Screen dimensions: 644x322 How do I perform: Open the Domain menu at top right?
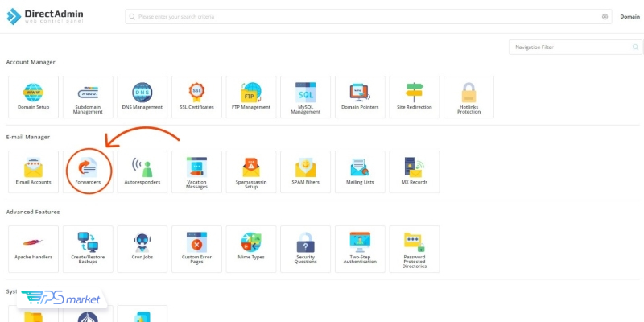click(630, 16)
